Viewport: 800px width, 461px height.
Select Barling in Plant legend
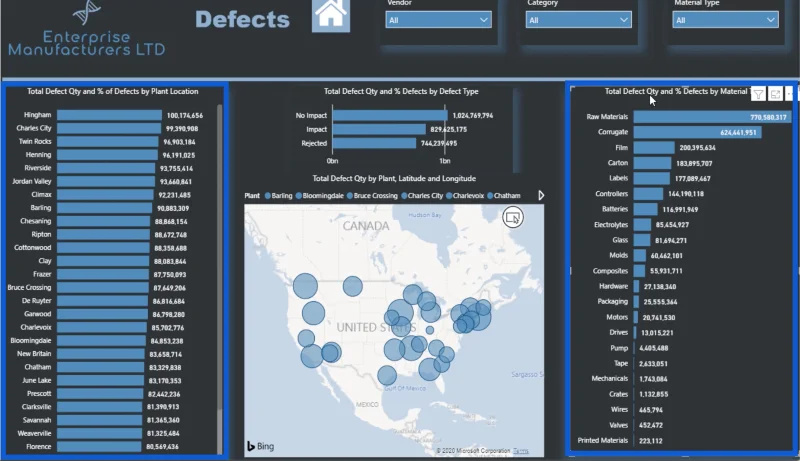(279, 196)
